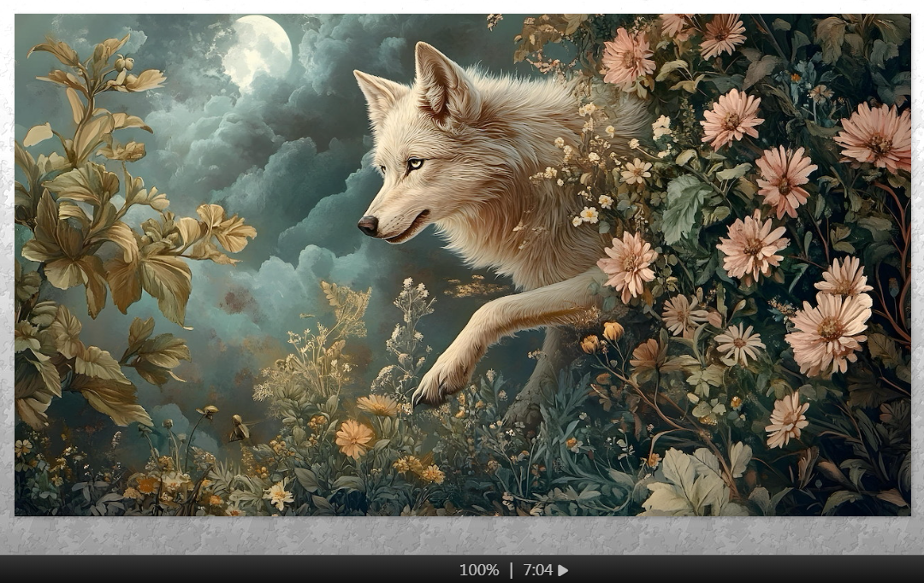Click the vertical separator between 100% and 7:04

coord(511,570)
